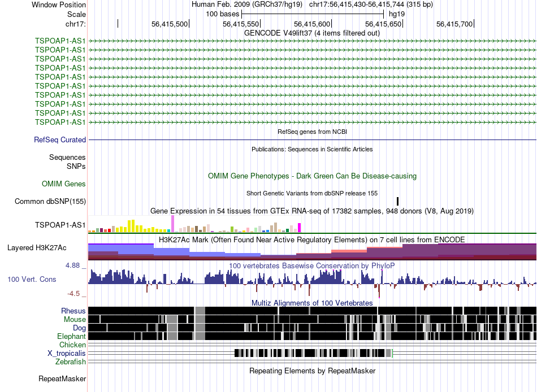Screen dimensions: 537x392
Task: Click the 100 Vert. Cons label
Action: coord(32,280)
